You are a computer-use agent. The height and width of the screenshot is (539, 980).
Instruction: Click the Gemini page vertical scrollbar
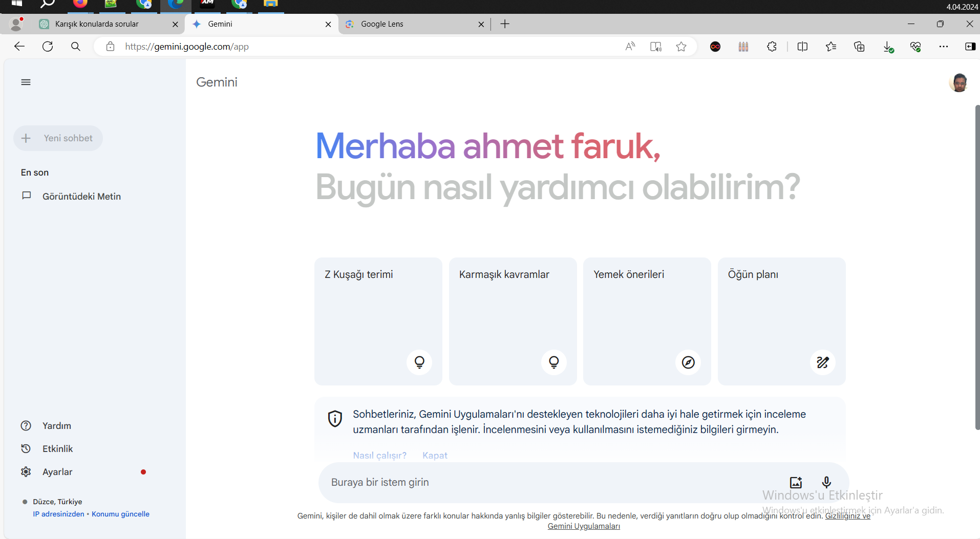coord(977,267)
